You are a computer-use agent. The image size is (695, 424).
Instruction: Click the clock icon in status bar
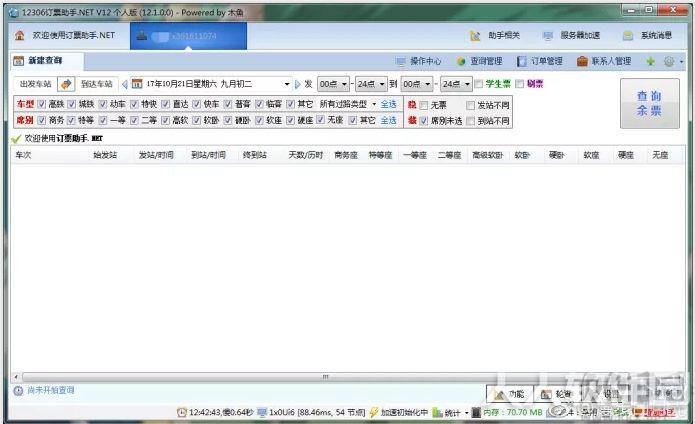181,412
